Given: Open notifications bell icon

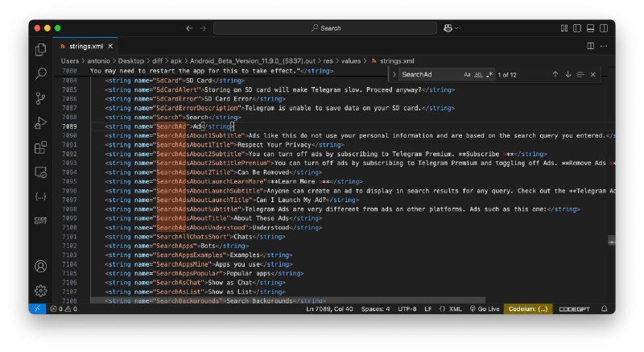Looking at the screenshot, I should click(x=605, y=309).
